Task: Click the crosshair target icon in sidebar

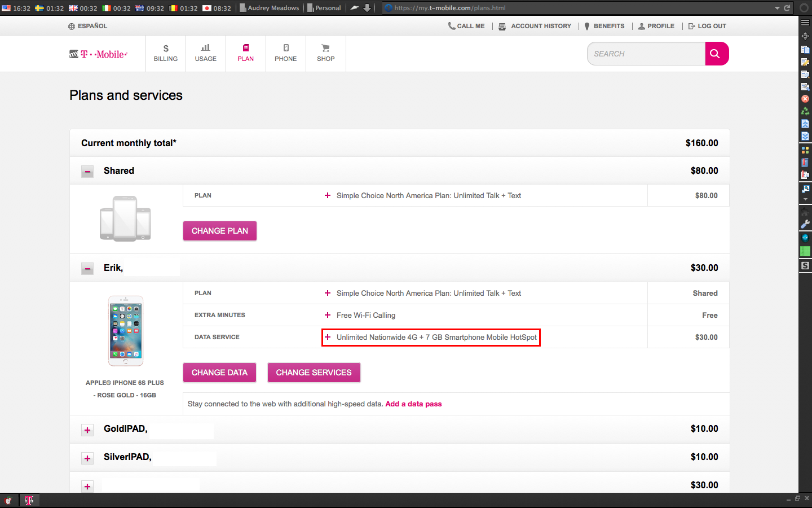Action: 805,36
